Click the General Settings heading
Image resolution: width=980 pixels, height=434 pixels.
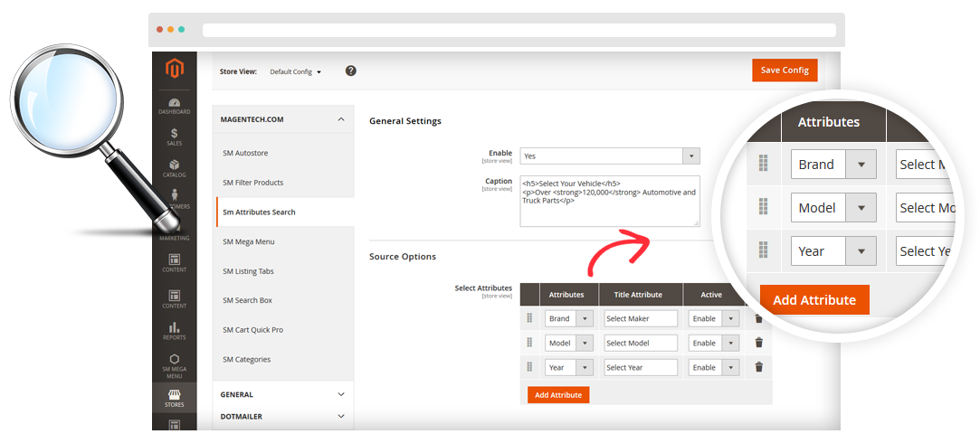(405, 121)
